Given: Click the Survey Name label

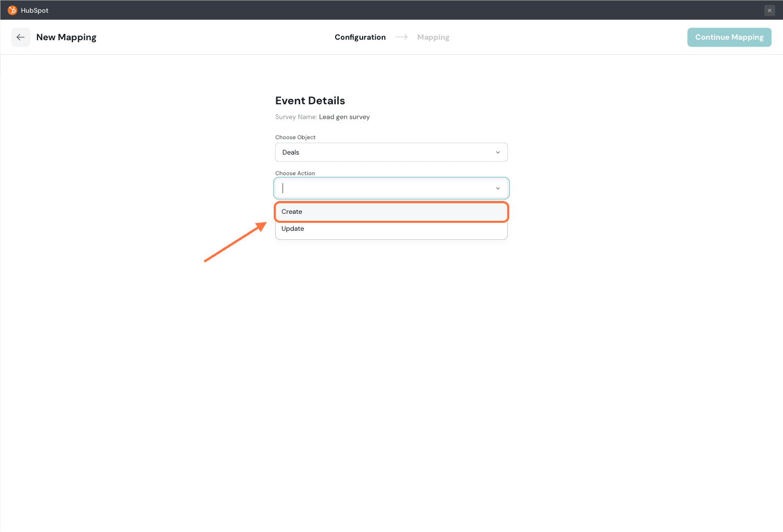Looking at the screenshot, I should click(295, 117).
